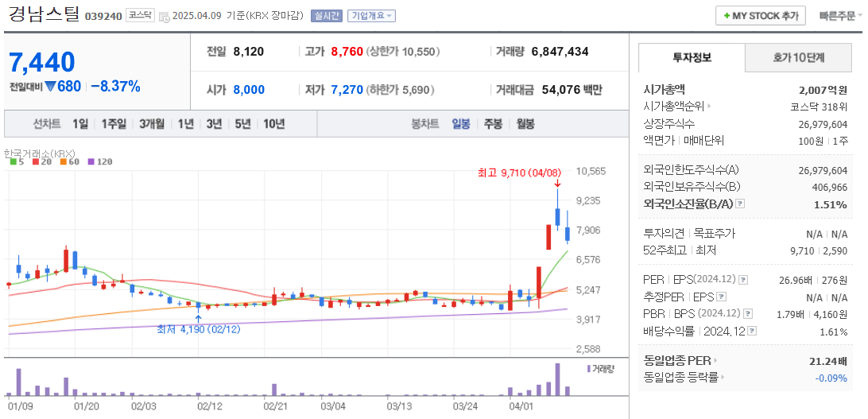
Task: Click the 최고 9,710 (04/08) chart marker
Action: pos(519,173)
